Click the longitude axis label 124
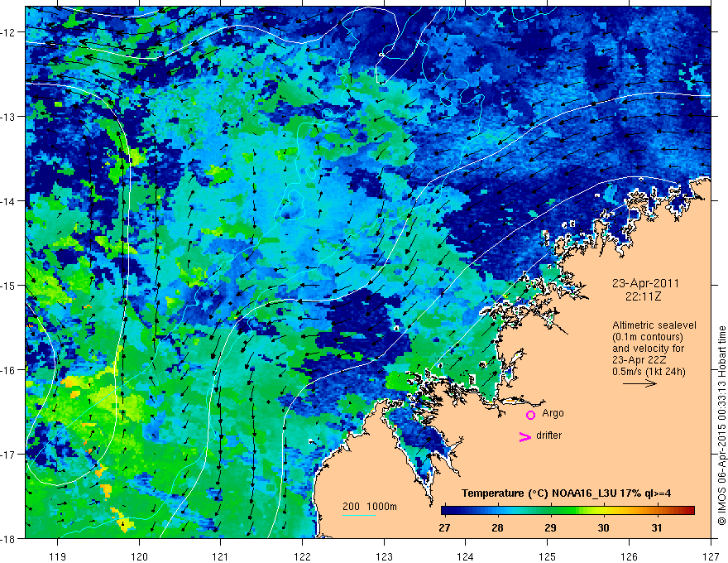 click(466, 556)
